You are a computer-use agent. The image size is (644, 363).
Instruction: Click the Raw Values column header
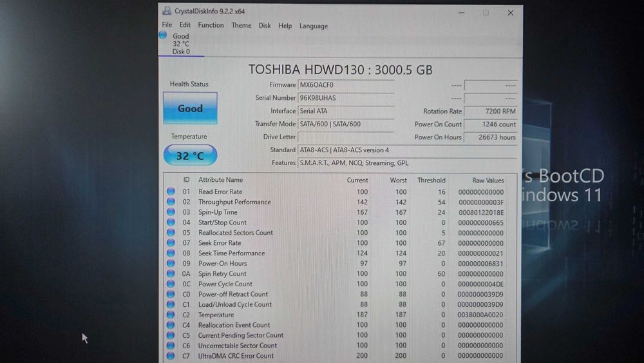pos(488,180)
